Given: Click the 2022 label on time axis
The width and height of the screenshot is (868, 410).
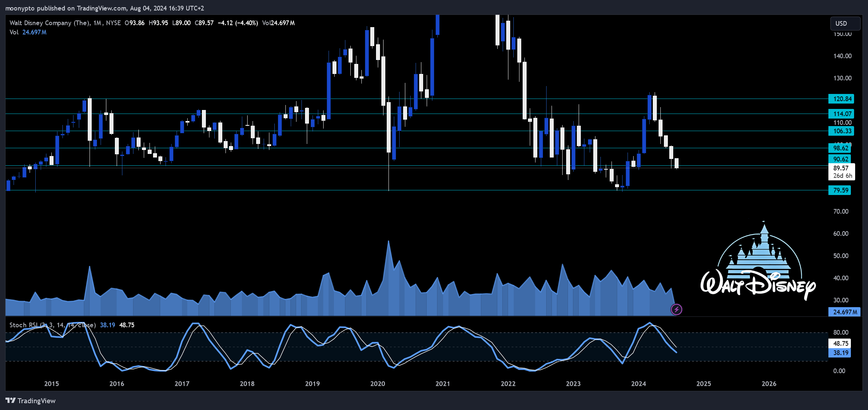Looking at the screenshot, I should [x=508, y=384].
